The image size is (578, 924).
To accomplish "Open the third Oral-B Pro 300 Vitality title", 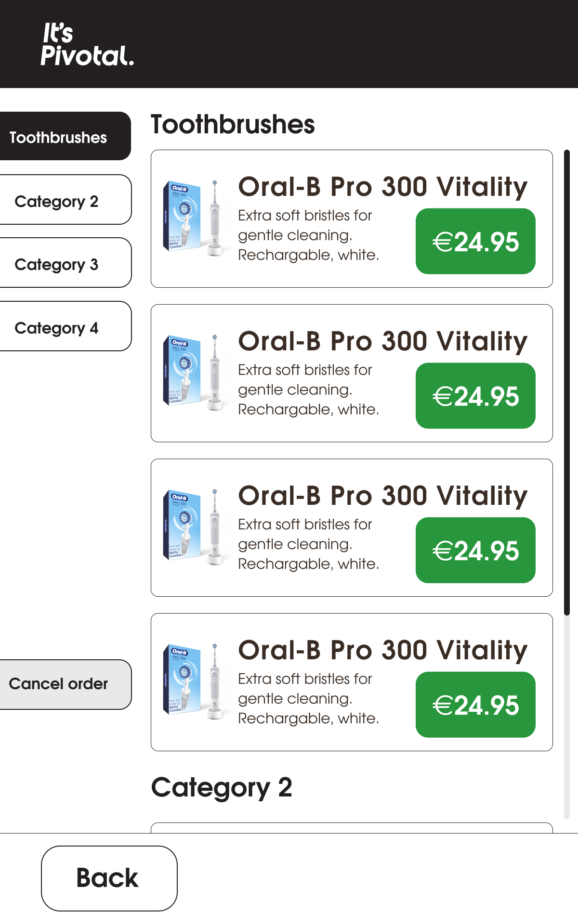I will point(382,496).
